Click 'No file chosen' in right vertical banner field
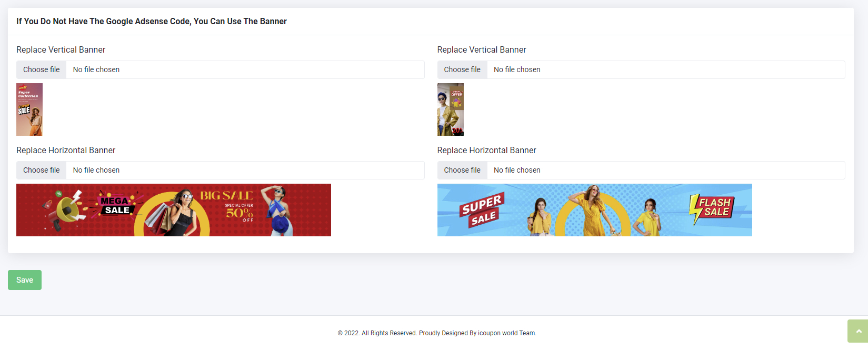This screenshot has height=350, width=868. (517, 69)
